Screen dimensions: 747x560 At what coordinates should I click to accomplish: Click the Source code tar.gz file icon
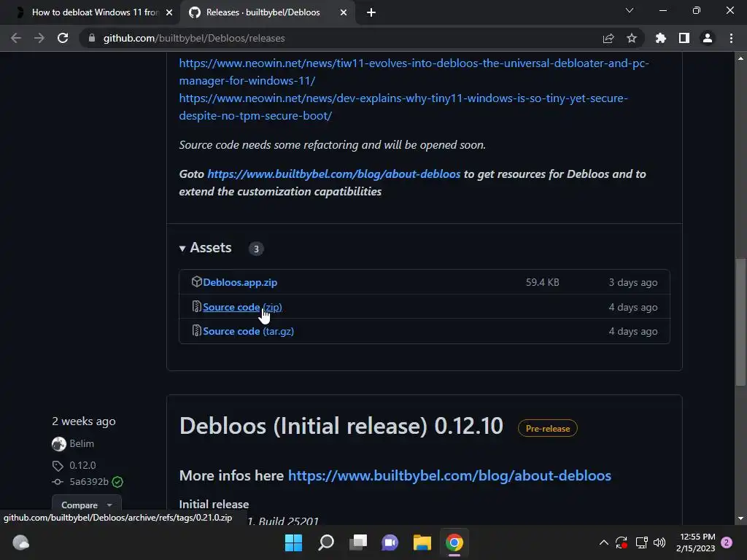click(196, 330)
